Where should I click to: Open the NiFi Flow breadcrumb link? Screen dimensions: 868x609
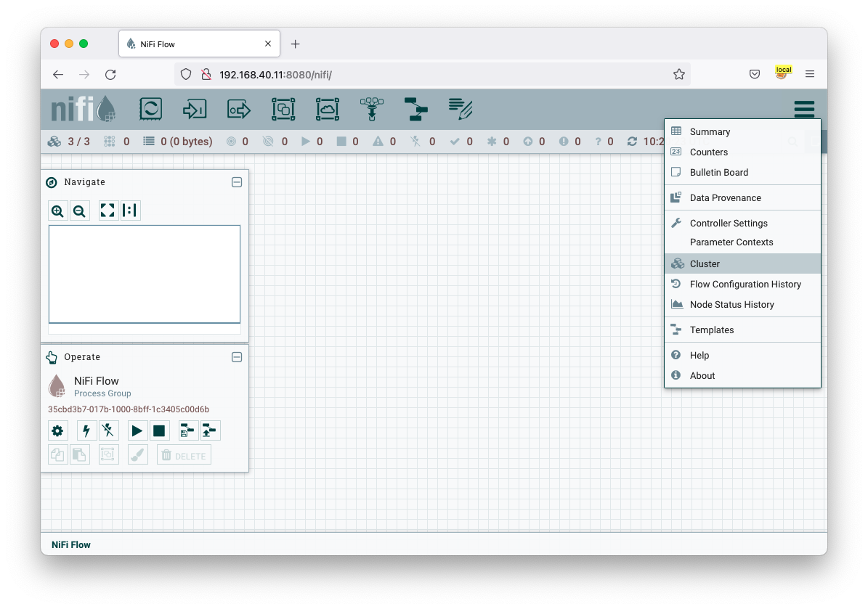coord(70,544)
